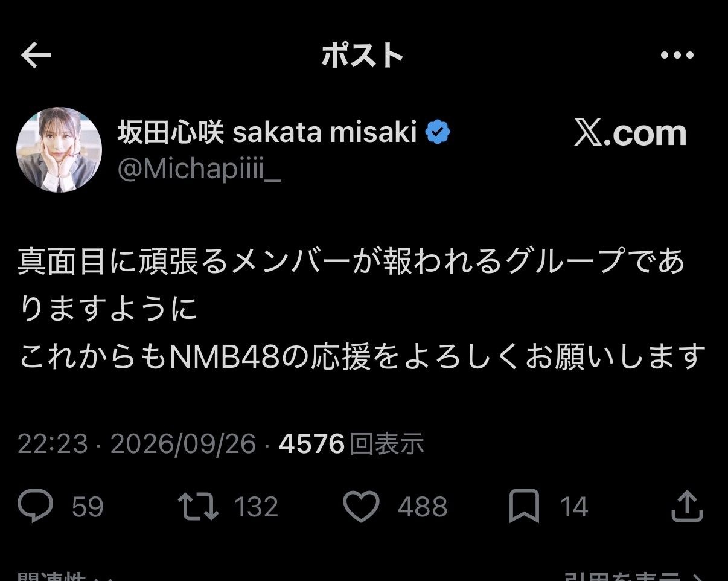Open sakata misaki's profile picture
The image size is (728, 581).
(x=59, y=149)
